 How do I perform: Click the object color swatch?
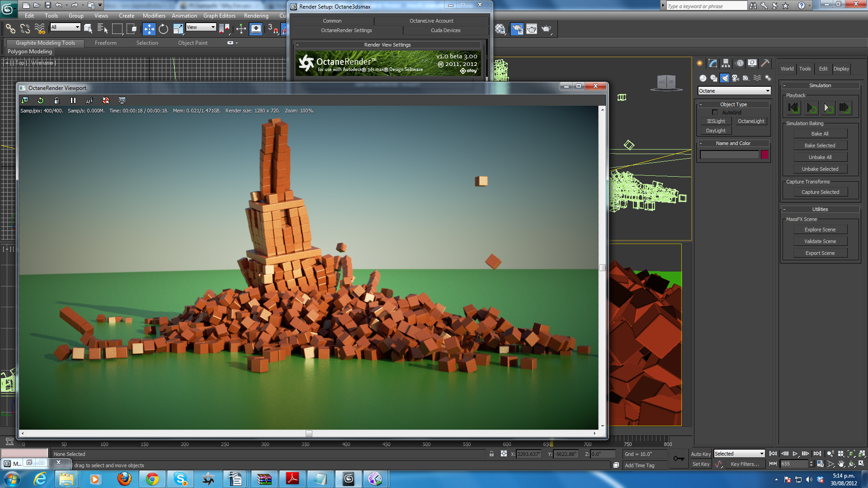tap(764, 155)
